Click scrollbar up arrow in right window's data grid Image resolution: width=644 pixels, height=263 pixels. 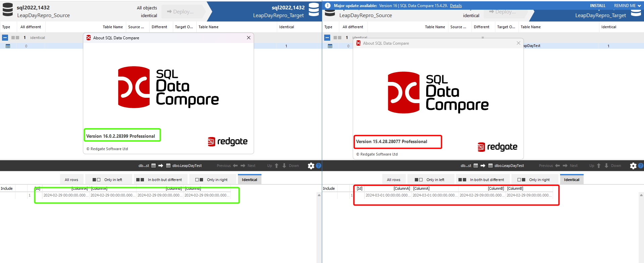[x=641, y=195]
